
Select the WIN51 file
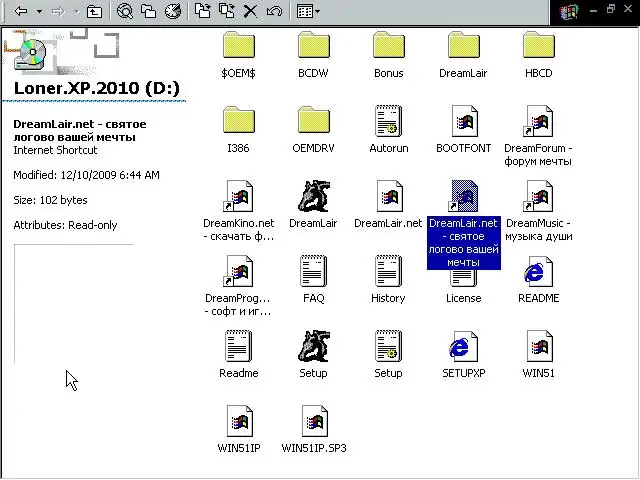coord(538,355)
